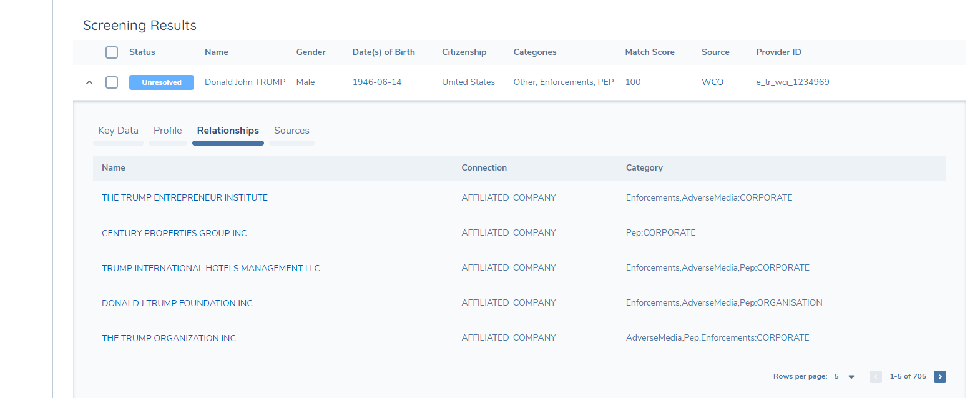The width and height of the screenshot is (980, 398).
Task: Click the Connection column header
Action: pyautogui.click(x=484, y=168)
